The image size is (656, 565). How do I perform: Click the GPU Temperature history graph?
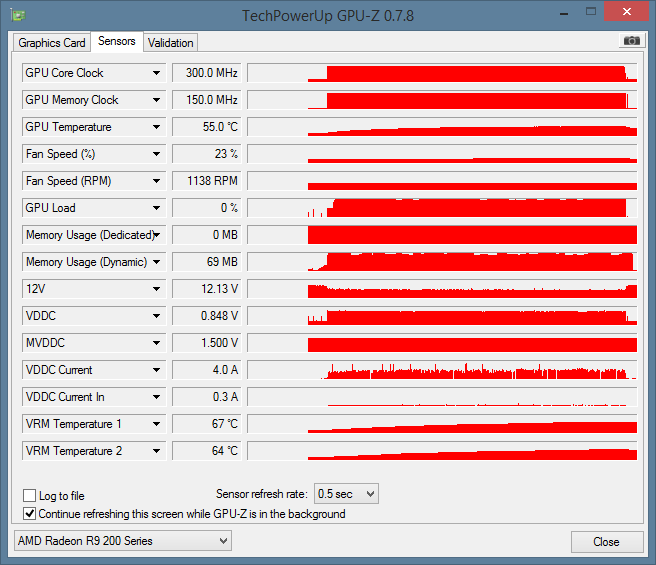(x=442, y=127)
